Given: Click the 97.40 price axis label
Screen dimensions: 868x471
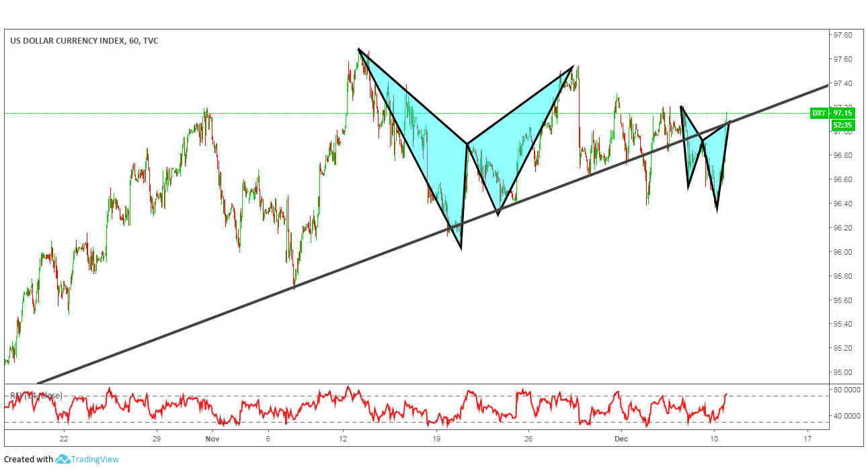Looking at the screenshot, I should pos(843,83).
